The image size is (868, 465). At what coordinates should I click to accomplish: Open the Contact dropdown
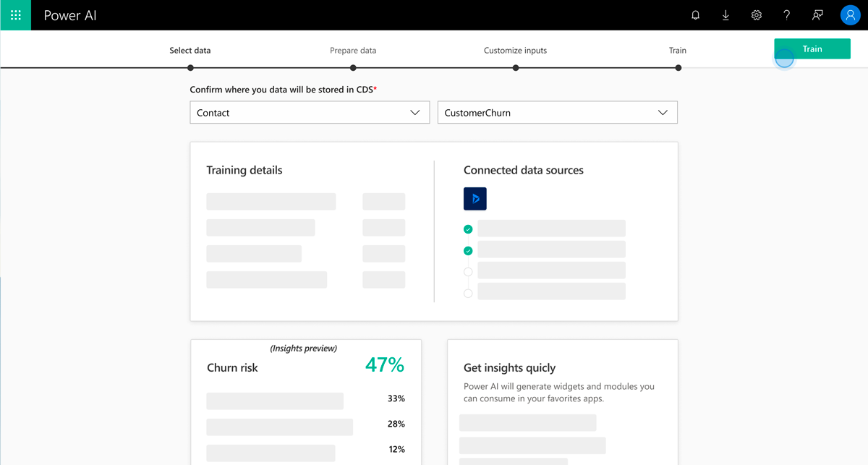click(310, 113)
